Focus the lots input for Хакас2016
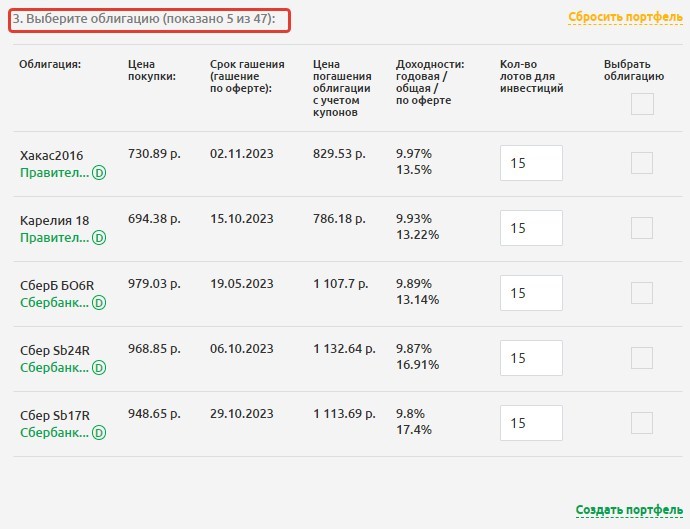Viewport: 690px width, 529px height. (531, 163)
